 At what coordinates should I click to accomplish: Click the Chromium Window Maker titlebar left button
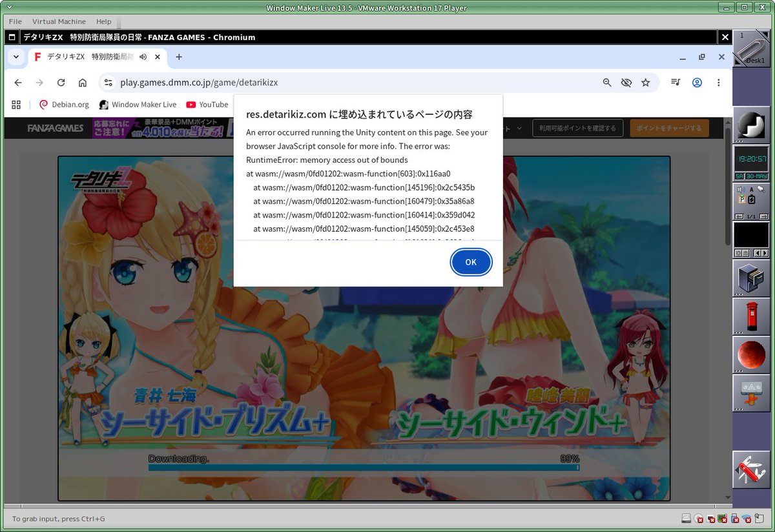coord(12,37)
